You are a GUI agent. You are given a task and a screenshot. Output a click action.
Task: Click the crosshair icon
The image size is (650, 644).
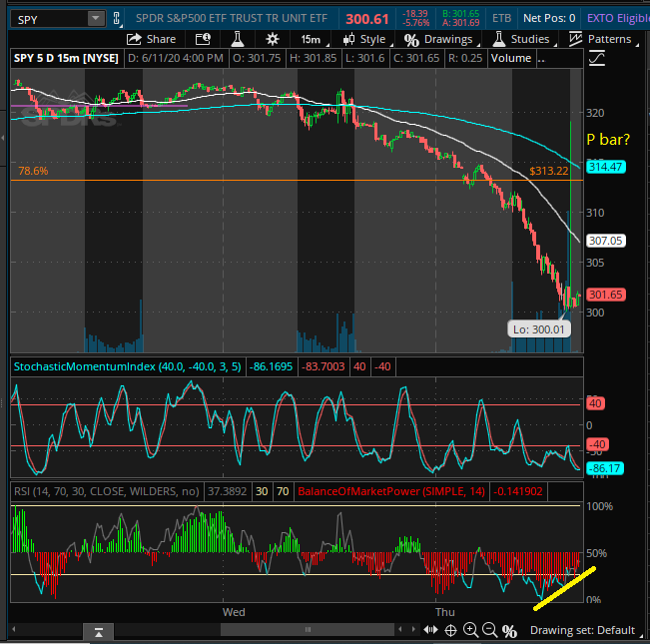(x=450, y=630)
